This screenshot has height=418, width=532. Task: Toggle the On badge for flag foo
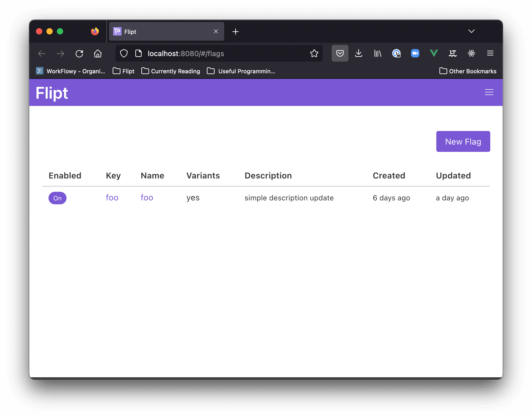coord(57,198)
